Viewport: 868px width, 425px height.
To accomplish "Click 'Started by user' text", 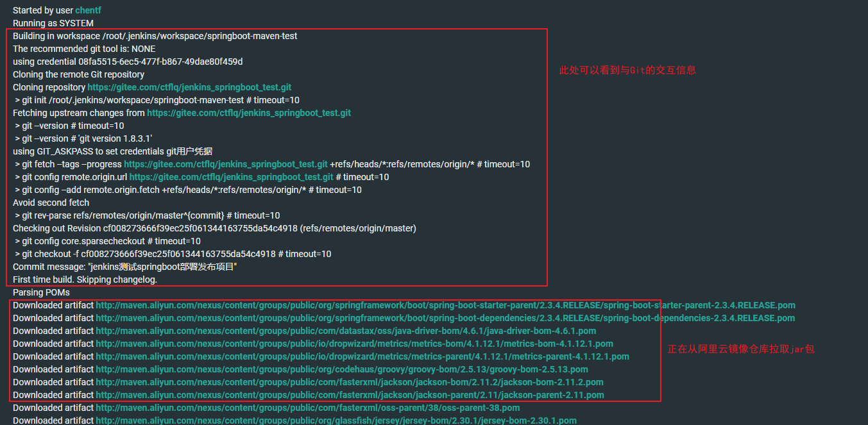I will point(43,10).
